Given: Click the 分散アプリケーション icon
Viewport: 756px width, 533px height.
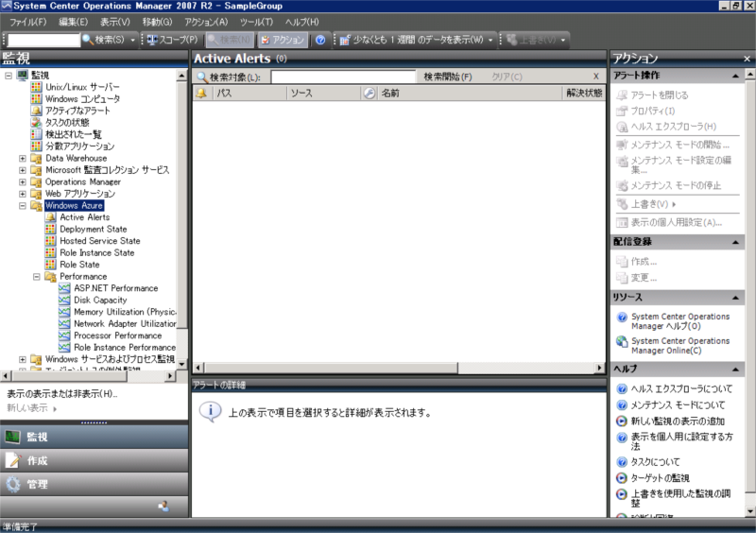Looking at the screenshot, I should pyautogui.click(x=36, y=146).
